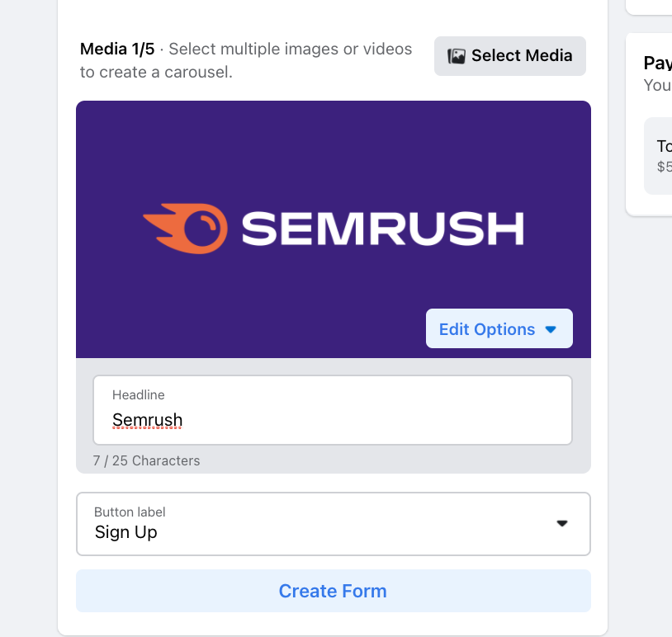Click the SEMRUSH wordmark in the ad image

380,229
